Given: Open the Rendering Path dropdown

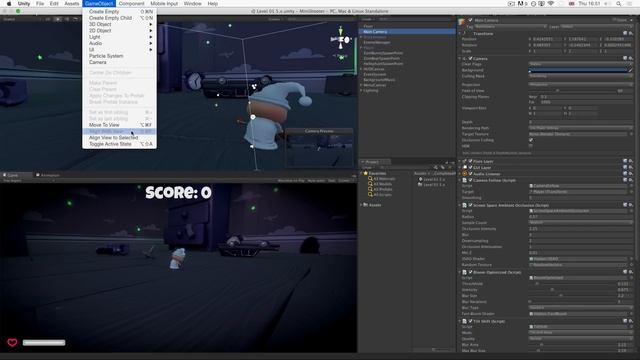Looking at the screenshot, I should click(x=581, y=128).
